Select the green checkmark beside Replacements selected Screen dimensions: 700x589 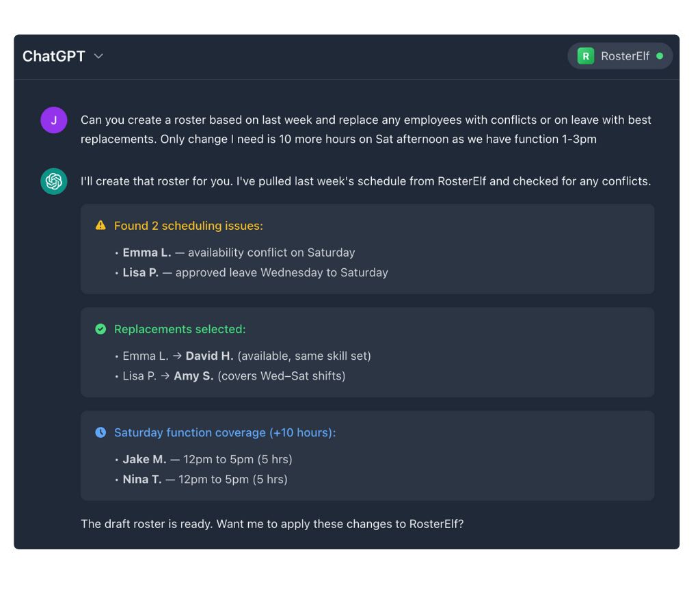point(100,329)
